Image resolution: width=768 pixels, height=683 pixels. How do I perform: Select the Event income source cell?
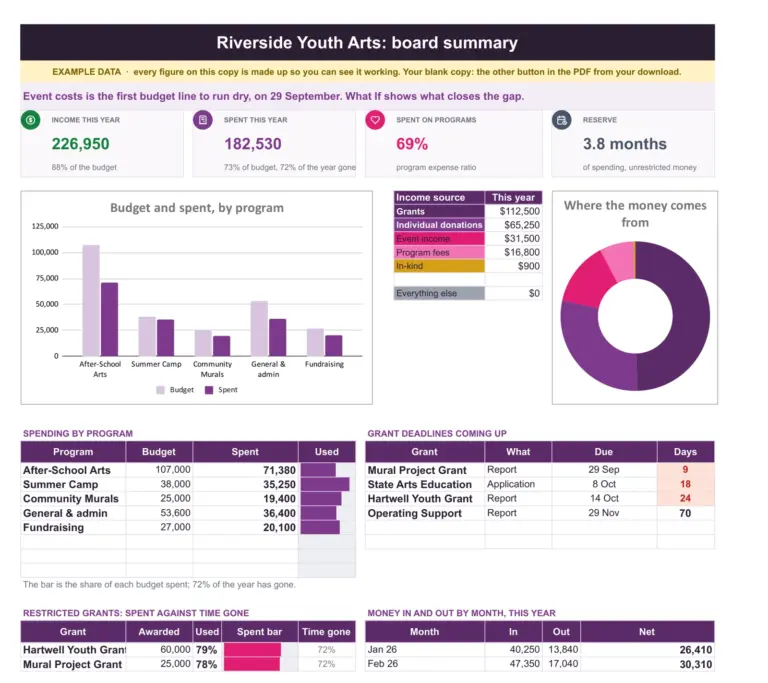coord(439,239)
